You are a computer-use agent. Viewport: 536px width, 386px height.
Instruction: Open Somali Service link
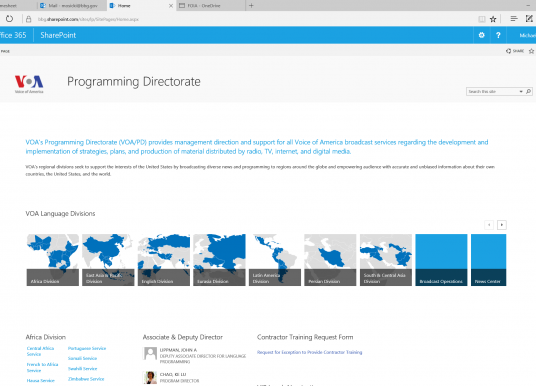[x=82, y=358]
